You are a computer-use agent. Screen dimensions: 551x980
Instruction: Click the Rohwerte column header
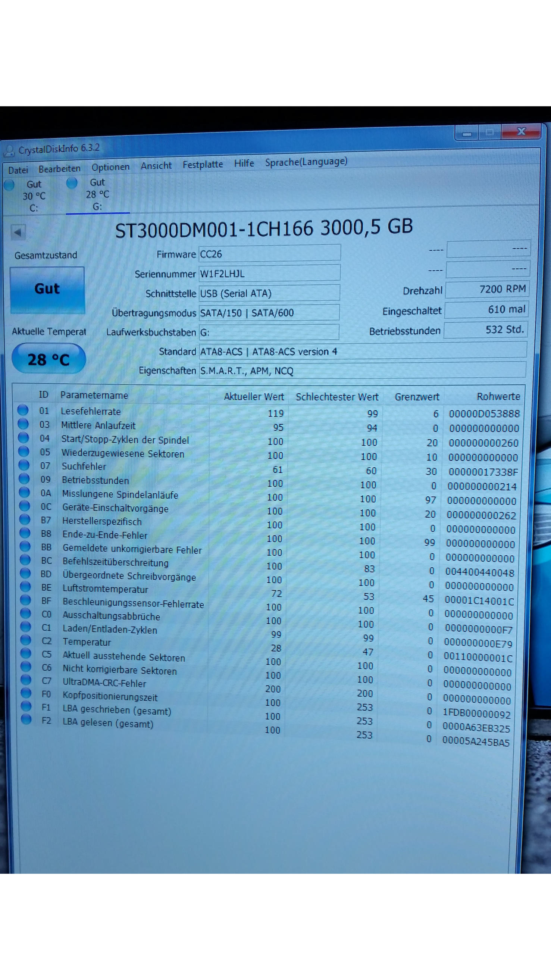tap(498, 396)
